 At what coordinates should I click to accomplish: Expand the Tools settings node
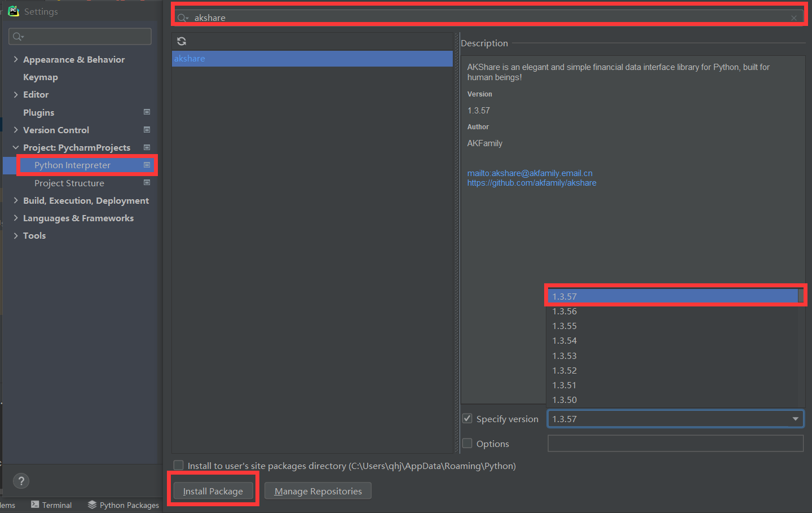click(x=16, y=235)
